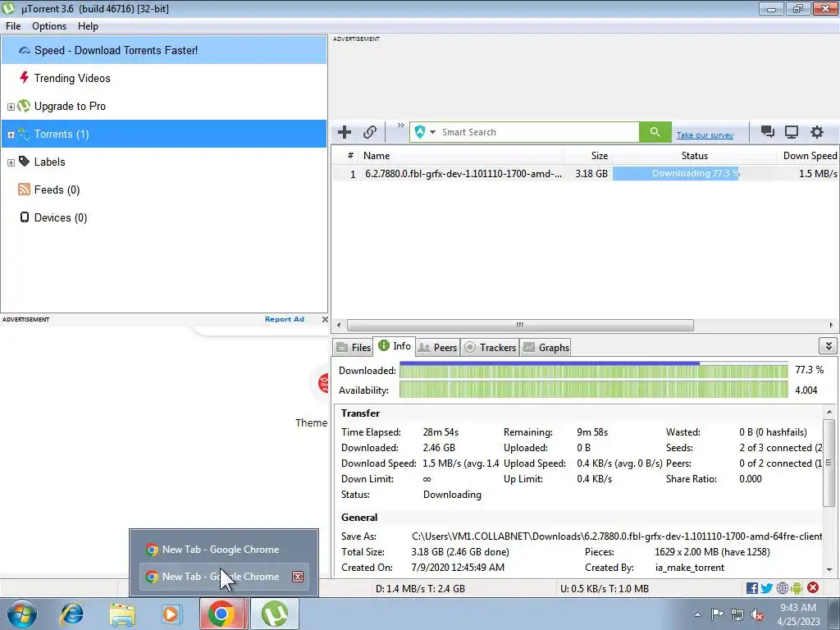The width and height of the screenshot is (840, 630).
Task: Open the Help menu
Action: (x=88, y=26)
